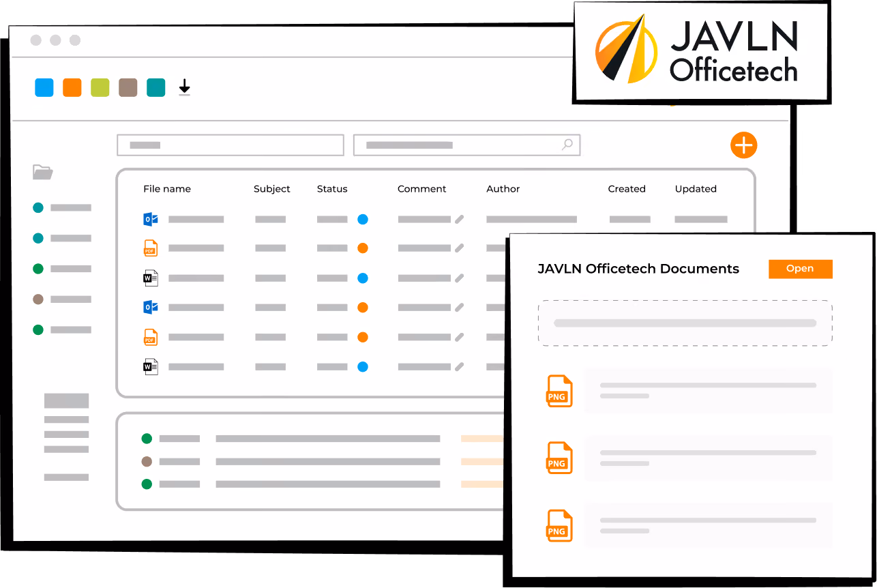Click the pencil edit icon in the sixth table row
Image resolution: width=877 pixels, height=588 pixels.
click(460, 367)
